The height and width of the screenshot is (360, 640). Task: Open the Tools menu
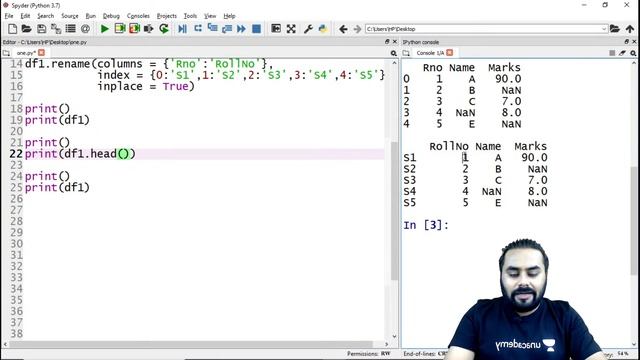point(190,16)
